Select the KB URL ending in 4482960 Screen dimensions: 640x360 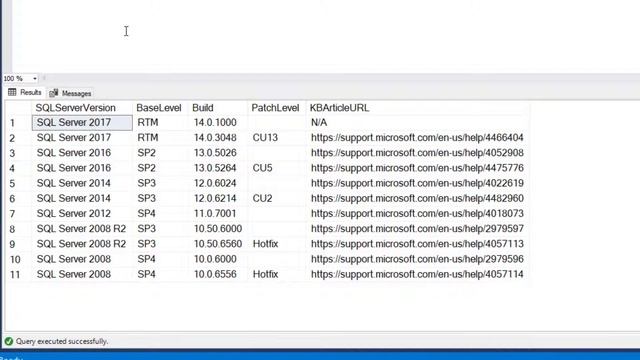click(x=418, y=198)
